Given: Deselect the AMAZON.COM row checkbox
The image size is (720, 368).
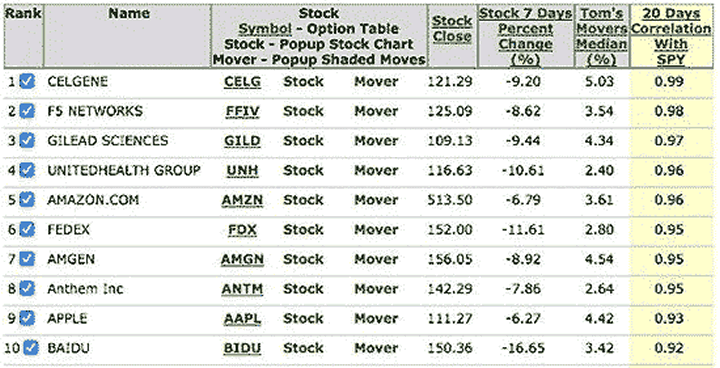Looking at the screenshot, I should click(x=27, y=200).
